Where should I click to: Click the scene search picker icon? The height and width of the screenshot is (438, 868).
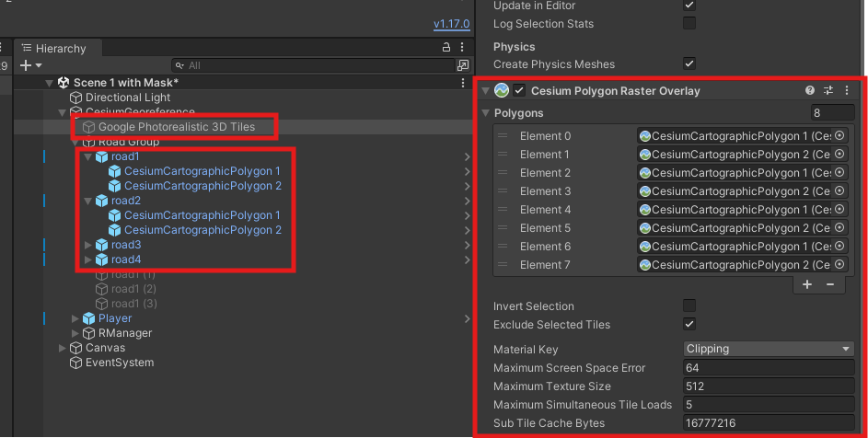(x=463, y=65)
